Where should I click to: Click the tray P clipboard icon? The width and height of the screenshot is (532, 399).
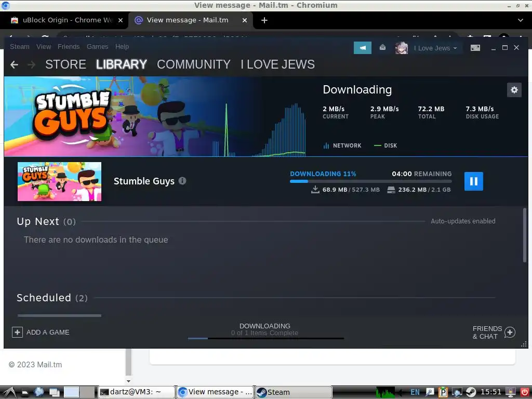(x=443, y=392)
